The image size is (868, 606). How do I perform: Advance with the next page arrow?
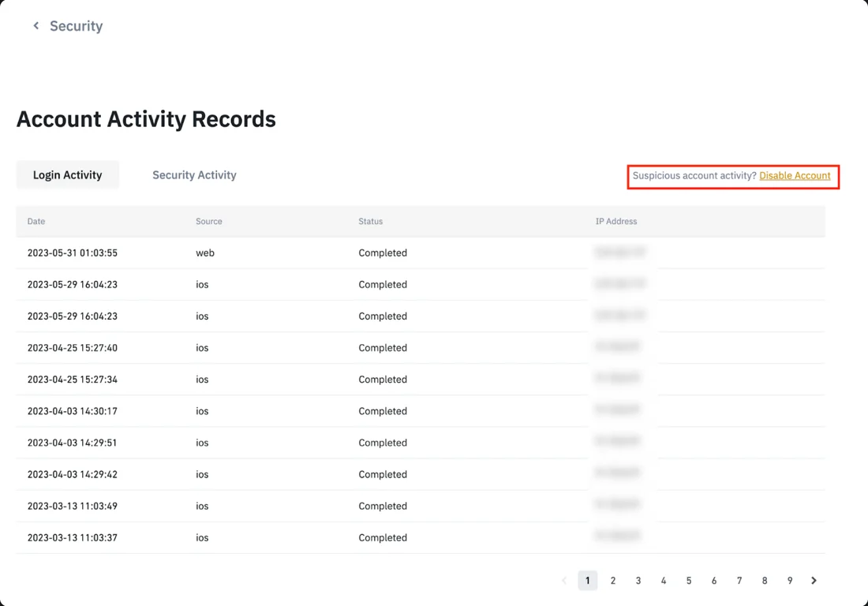[814, 581]
